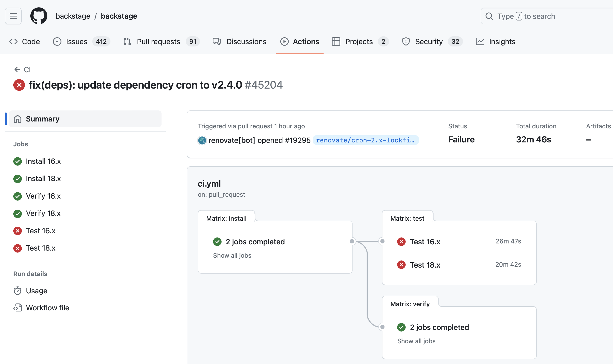Click the Matrix: install tab label
Screen dimensions: 613x364
[x=226, y=218]
